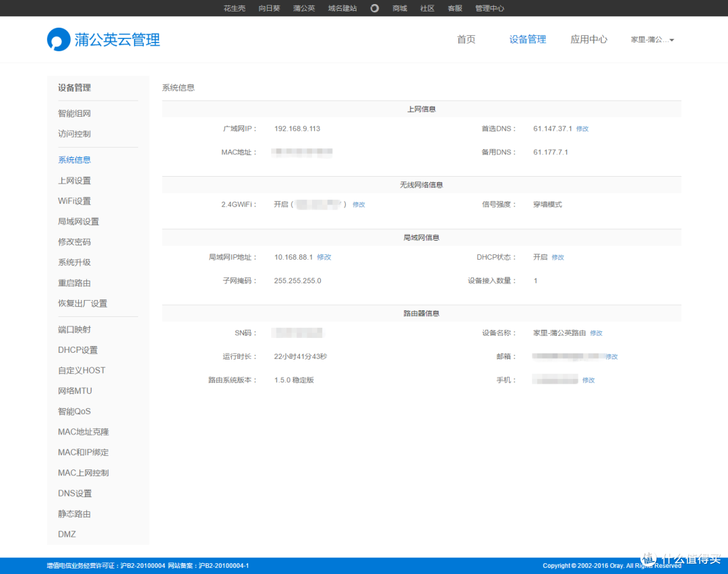Open 蒲公英 in top bar
This screenshot has height=574, width=728.
[x=304, y=8]
